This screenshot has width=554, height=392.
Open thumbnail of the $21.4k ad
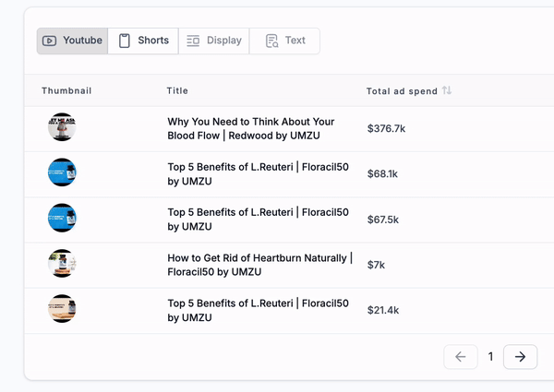pos(62,308)
